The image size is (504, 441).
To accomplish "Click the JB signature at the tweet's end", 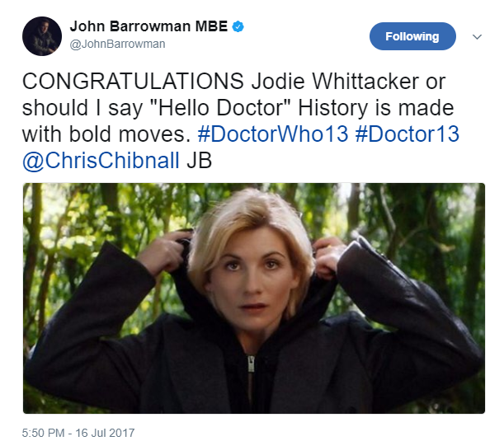I will pos(200,160).
